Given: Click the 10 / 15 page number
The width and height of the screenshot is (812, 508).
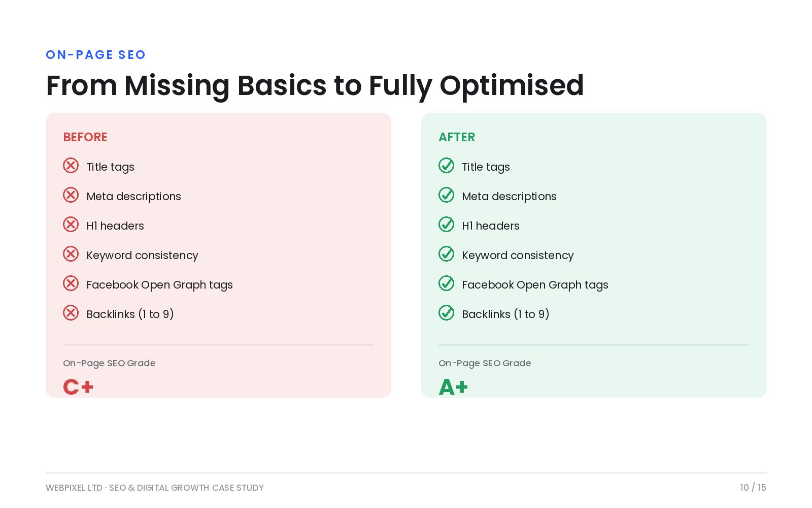Looking at the screenshot, I should [x=753, y=488].
